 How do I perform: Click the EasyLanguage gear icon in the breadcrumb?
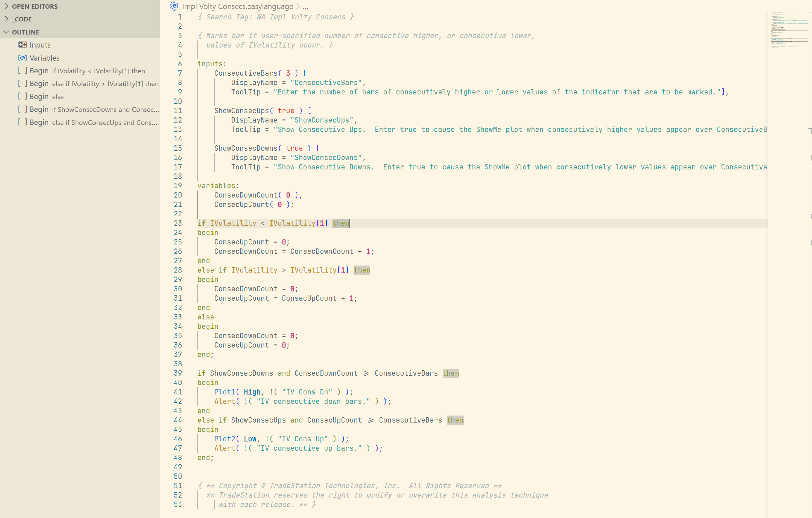tap(174, 6)
